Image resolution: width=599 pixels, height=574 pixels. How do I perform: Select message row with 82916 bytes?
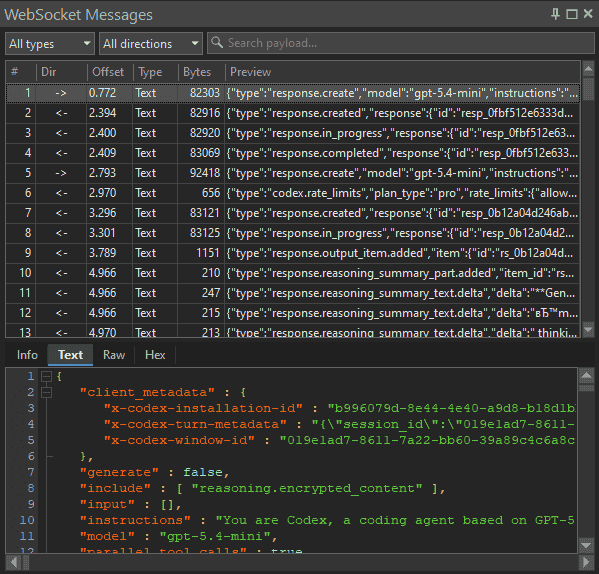pyautogui.click(x=293, y=113)
